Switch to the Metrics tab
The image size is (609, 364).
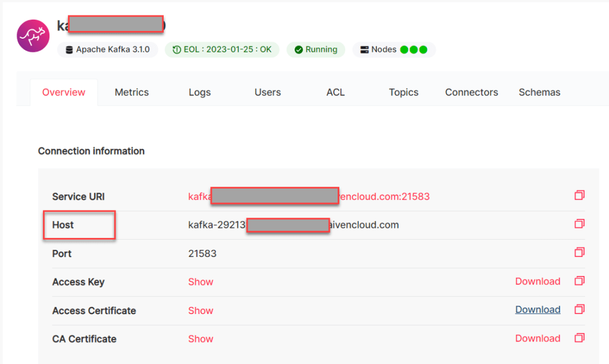point(132,92)
